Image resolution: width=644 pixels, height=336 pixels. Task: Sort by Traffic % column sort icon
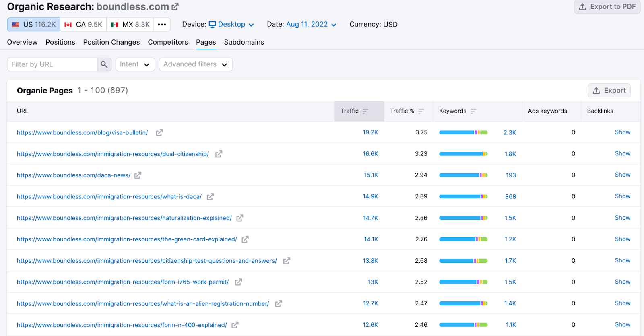421,111
